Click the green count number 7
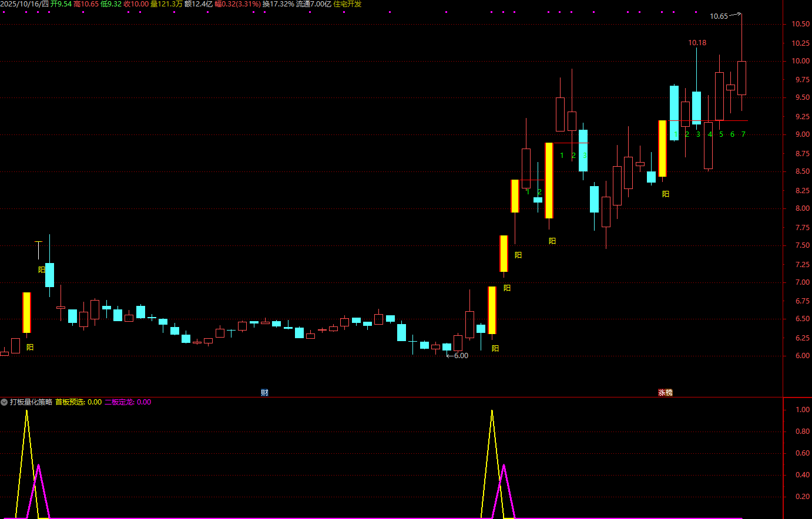This screenshot has height=519, width=812. pyautogui.click(x=743, y=134)
